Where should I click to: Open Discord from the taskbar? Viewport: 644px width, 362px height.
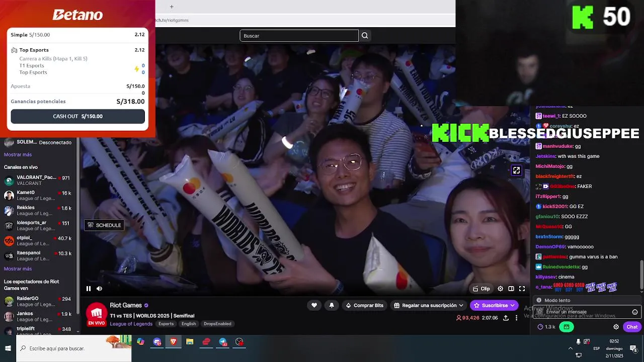pyautogui.click(x=157, y=342)
